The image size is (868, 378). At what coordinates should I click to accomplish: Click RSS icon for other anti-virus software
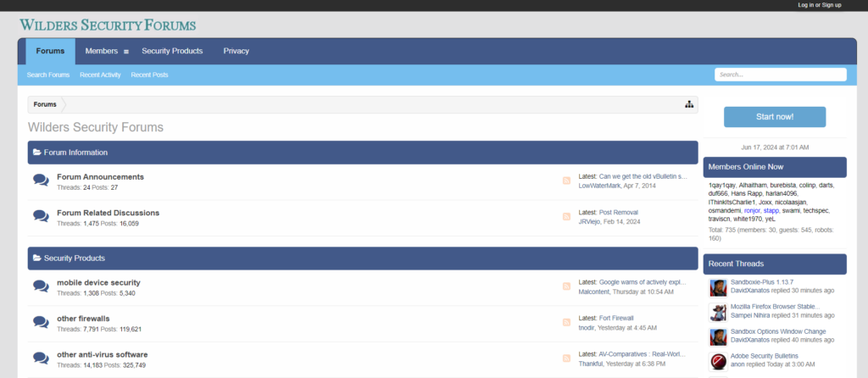[x=566, y=358]
